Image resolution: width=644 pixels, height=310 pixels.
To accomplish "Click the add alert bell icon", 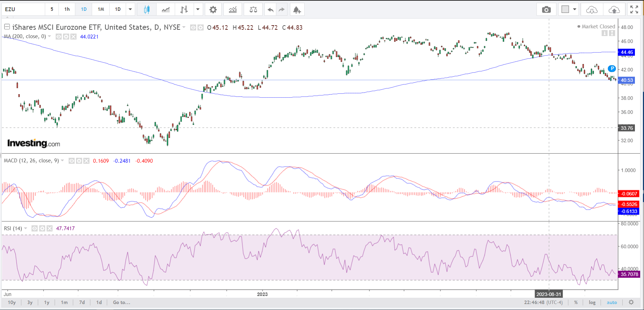I will tap(297, 9).
